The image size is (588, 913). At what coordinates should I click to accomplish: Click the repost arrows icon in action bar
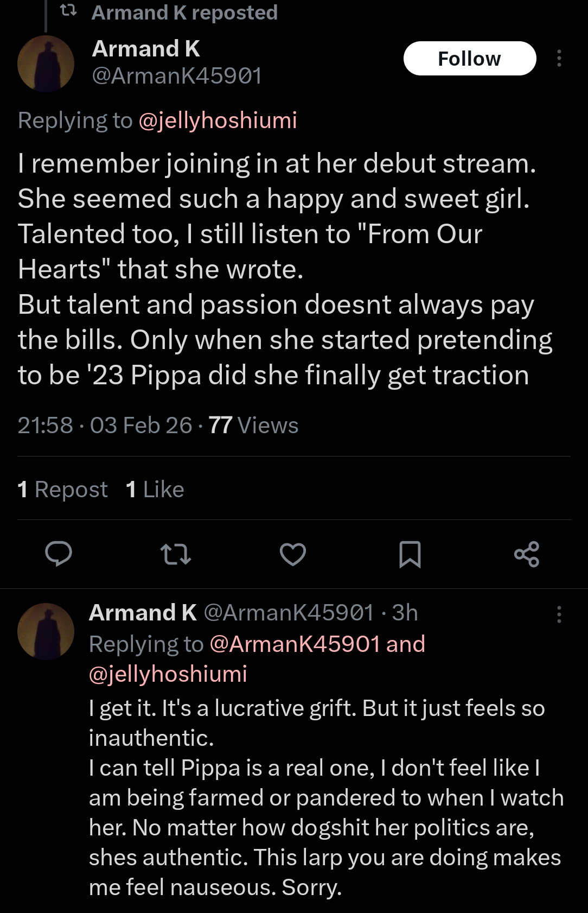click(176, 554)
